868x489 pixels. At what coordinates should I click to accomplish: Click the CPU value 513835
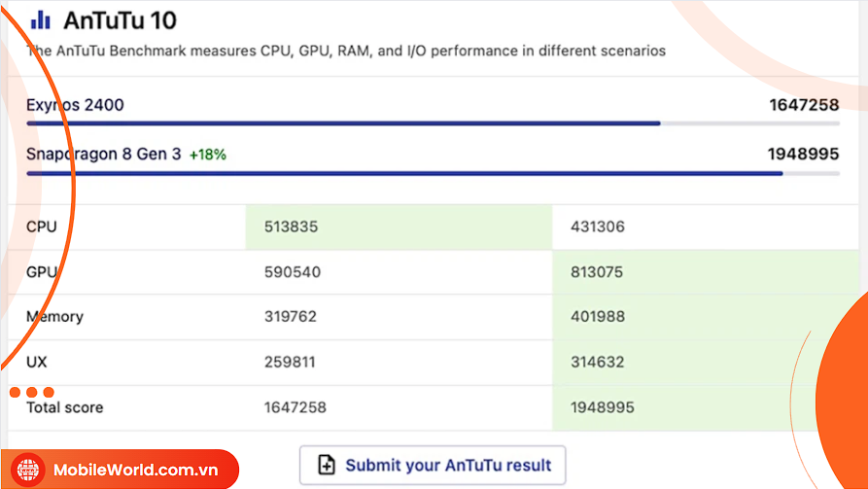[x=292, y=227]
